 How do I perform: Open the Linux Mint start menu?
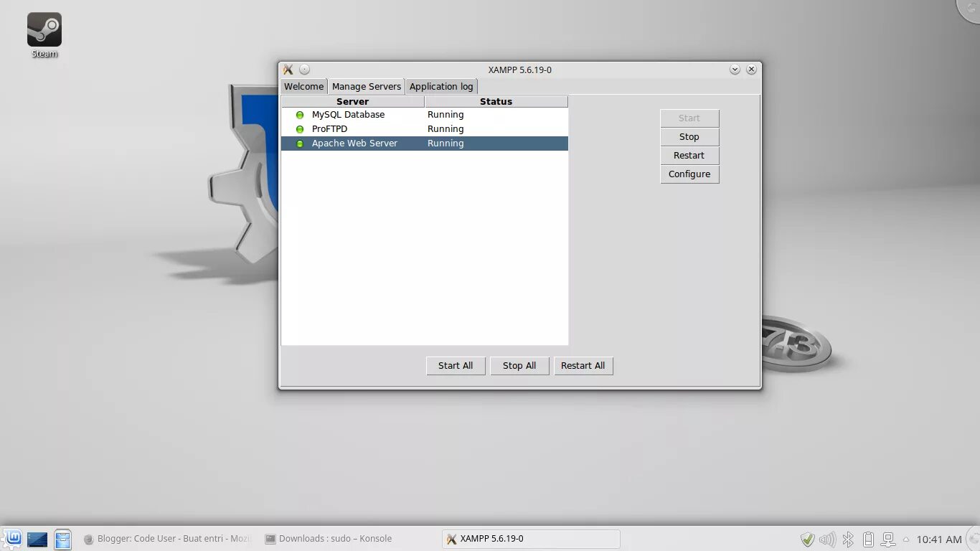click(12, 539)
